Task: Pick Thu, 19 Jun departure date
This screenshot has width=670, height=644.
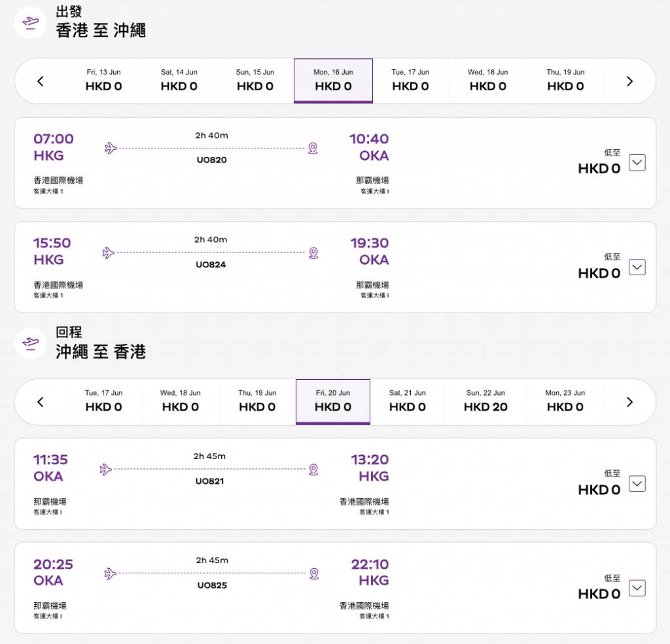Action: pos(565,80)
